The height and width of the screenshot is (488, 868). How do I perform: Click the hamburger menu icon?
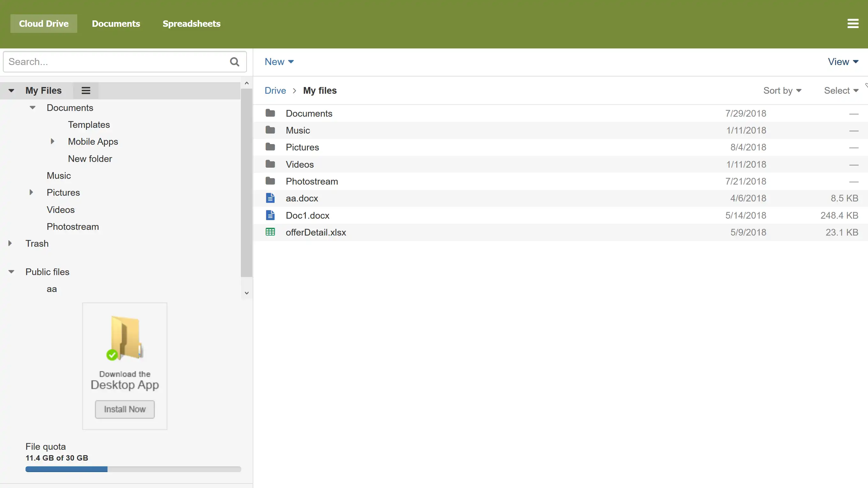[x=852, y=24]
